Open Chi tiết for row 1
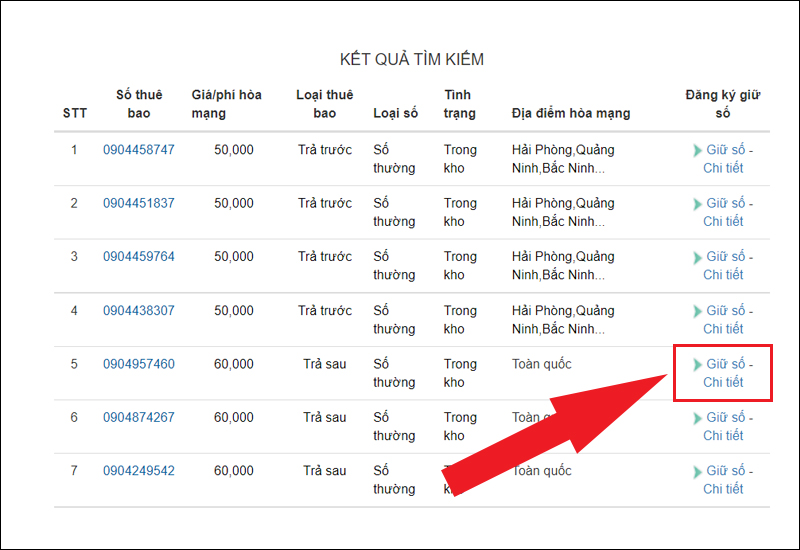 point(723,168)
